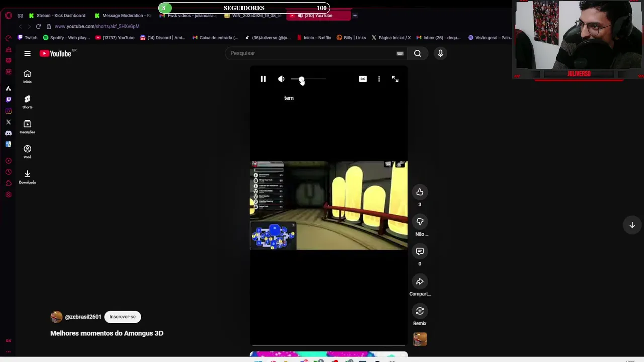
Task: Open Opera sidebar settings gear
Action: [8, 195]
